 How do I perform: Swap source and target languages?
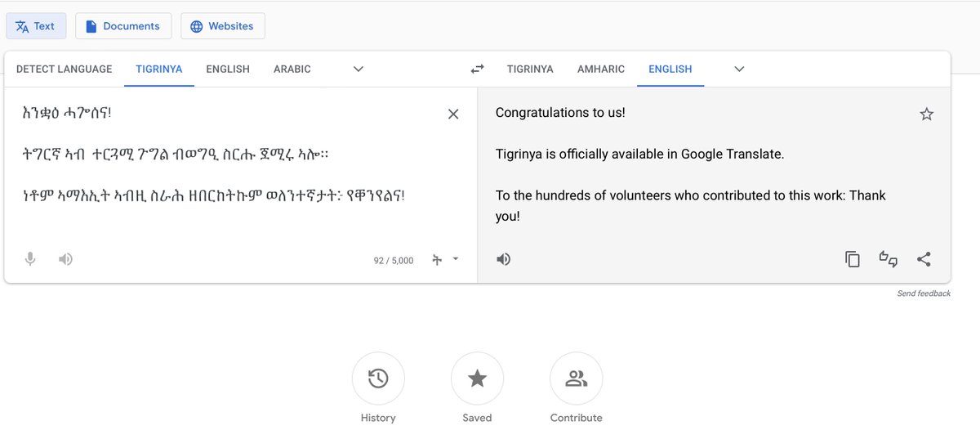click(x=478, y=69)
